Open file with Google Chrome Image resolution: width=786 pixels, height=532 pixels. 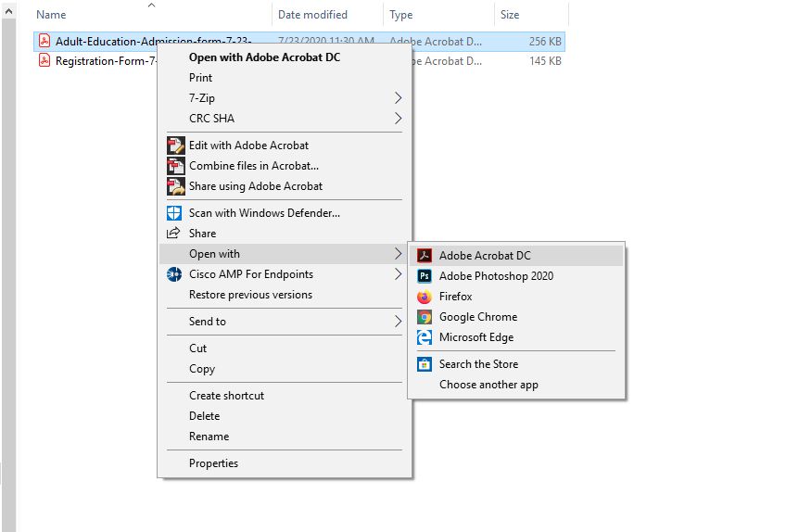pos(516,317)
